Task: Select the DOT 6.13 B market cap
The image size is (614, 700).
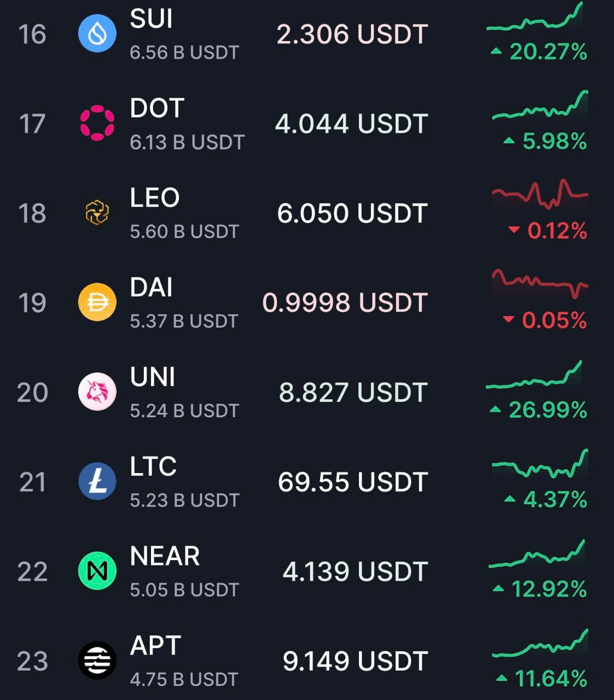Action: coord(187,142)
